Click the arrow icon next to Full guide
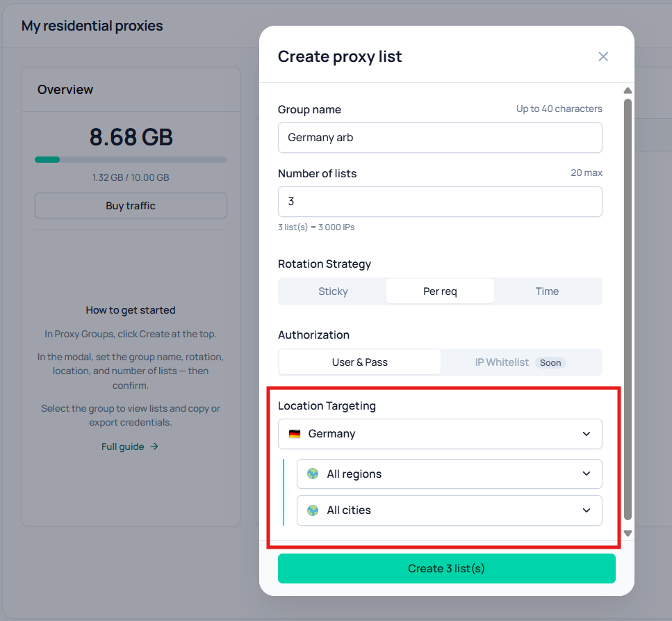The image size is (672, 621). click(x=154, y=446)
